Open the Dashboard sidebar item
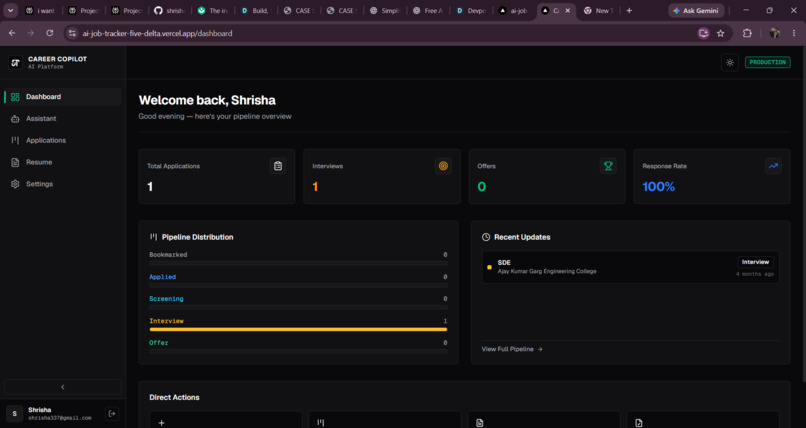This screenshot has height=428, width=806. click(x=62, y=97)
